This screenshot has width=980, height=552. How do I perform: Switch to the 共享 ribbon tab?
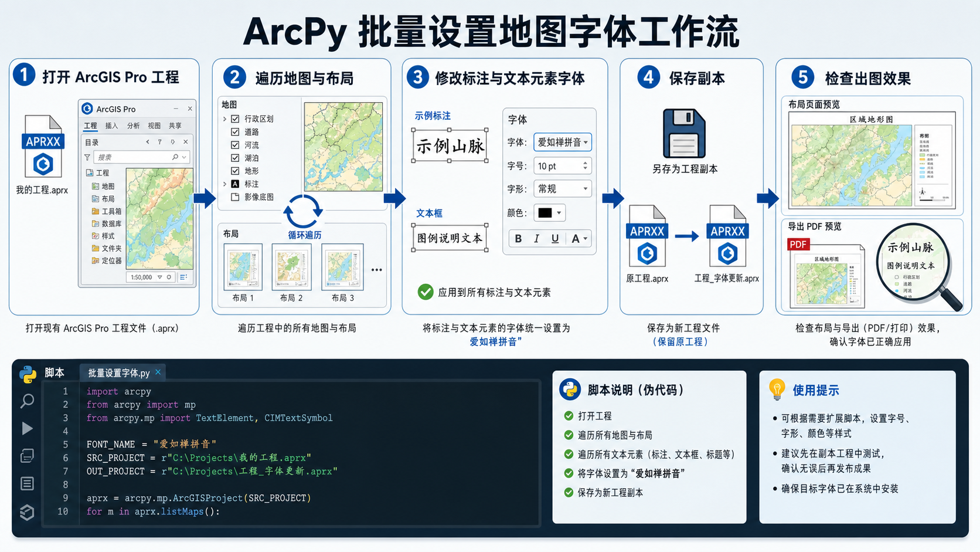click(x=175, y=126)
